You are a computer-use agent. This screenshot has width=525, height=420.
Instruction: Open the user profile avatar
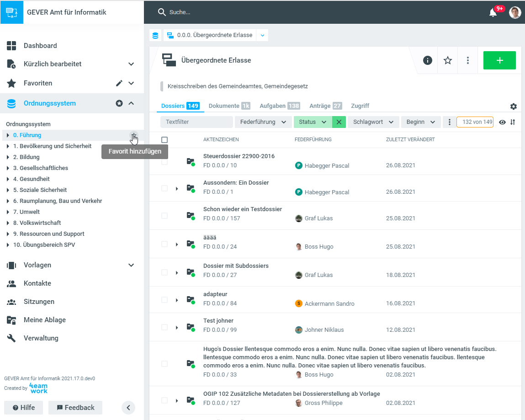515,12
